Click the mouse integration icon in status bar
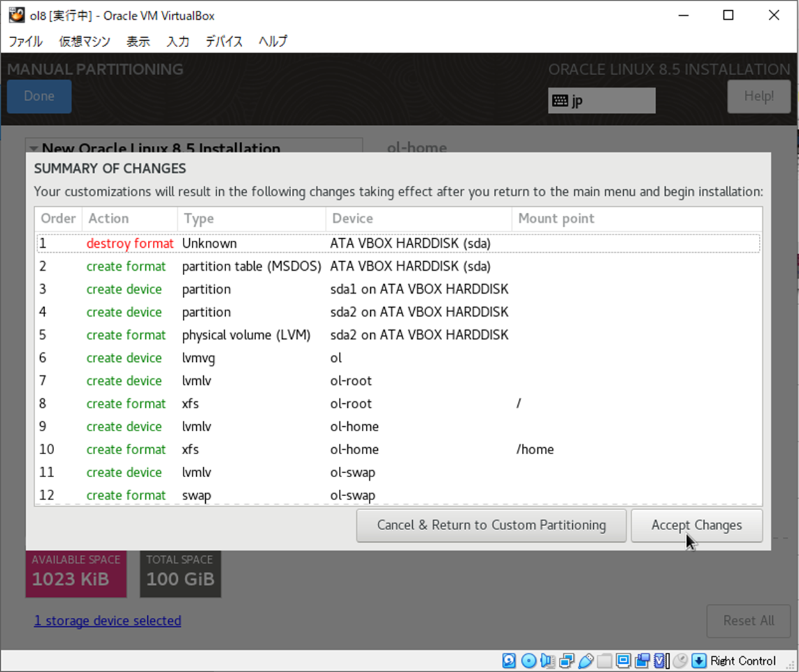Viewport: 799px width, 672px height. 680,661
